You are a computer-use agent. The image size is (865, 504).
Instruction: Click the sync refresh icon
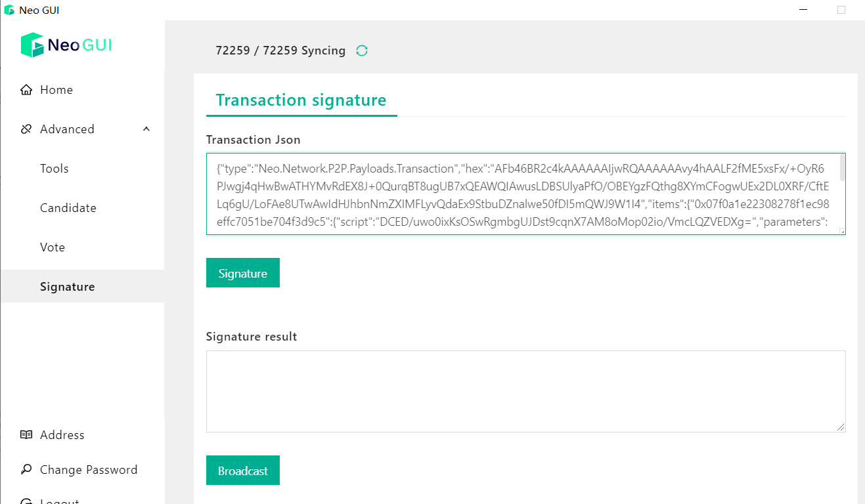(x=362, y=51)
